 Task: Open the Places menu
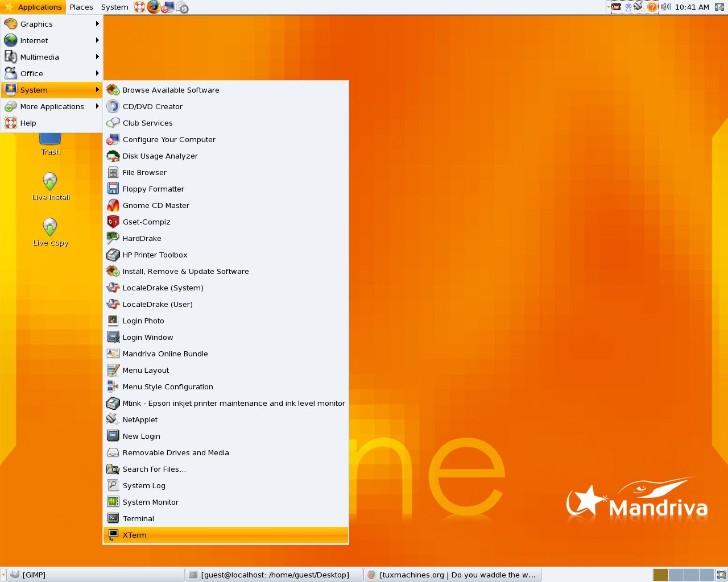[x=81, y=7]
